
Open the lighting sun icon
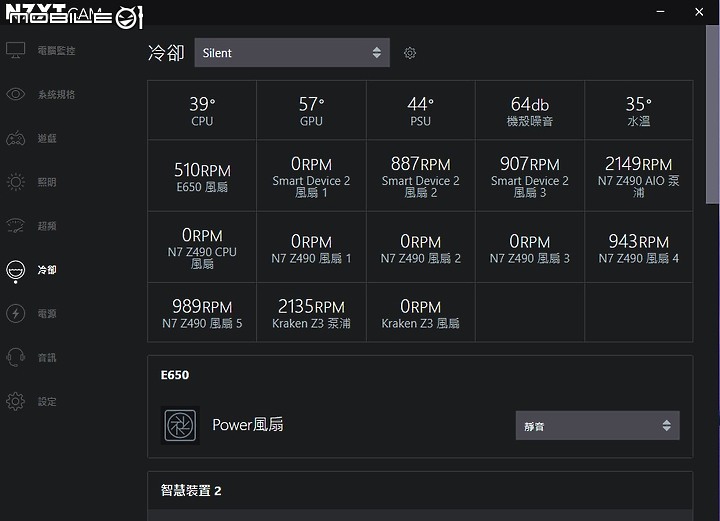click(x=16, y=182)
